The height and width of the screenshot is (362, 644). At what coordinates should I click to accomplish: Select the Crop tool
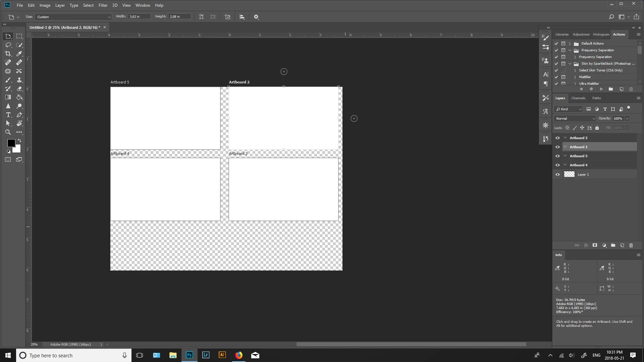point(8,54)
